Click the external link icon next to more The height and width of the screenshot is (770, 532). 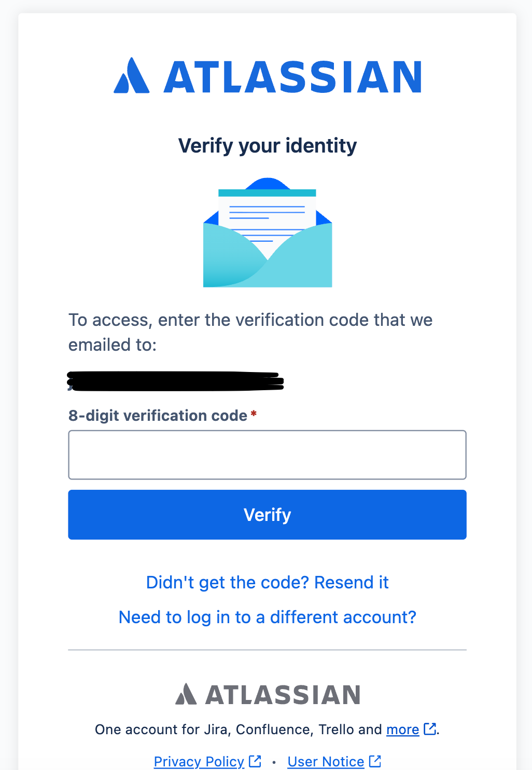point(429,729)
